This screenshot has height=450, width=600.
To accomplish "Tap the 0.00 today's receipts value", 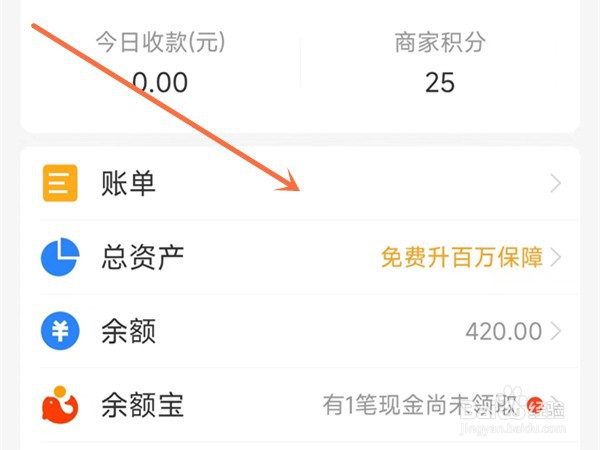I will [160, 82].
